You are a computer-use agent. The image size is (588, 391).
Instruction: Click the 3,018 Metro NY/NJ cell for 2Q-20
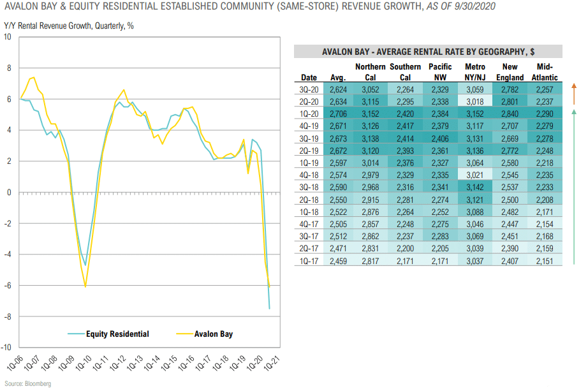[x=474, y=101]
